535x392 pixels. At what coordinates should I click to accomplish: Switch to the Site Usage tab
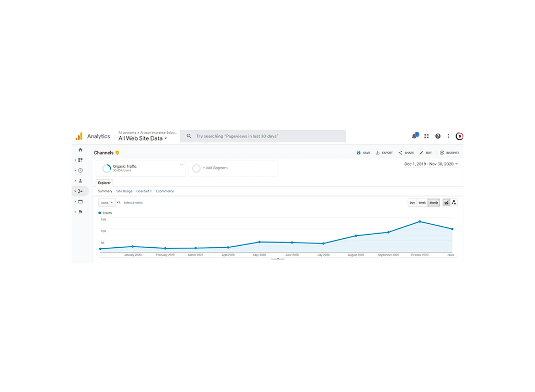[x=124, y=191]
